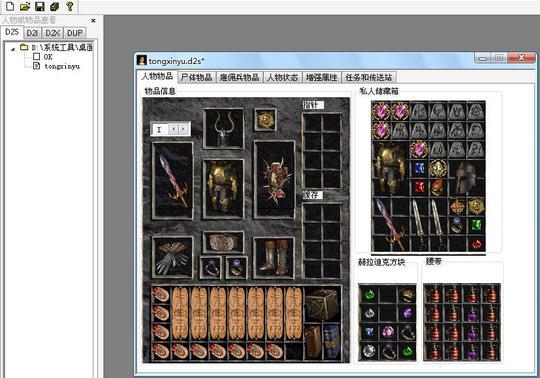Viewport: 540px width, 378px height.
Task: Select the blue sapphire in the stash
Action: (419, 168)
